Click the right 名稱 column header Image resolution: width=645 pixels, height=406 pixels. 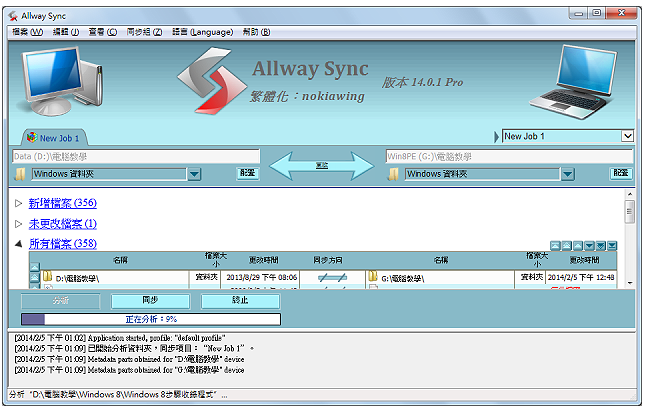click(x=441, y=260)
